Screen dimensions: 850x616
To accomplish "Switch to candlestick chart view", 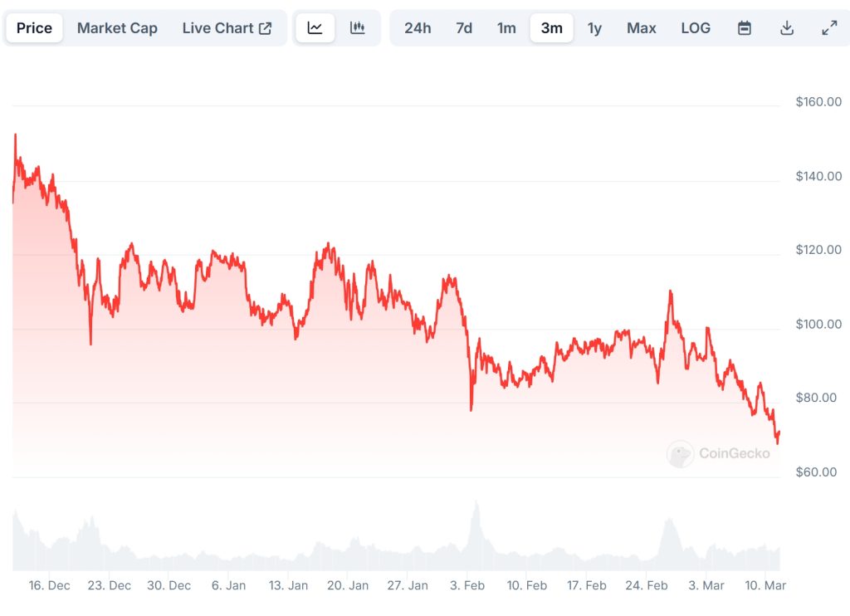I will pos(358,27).
